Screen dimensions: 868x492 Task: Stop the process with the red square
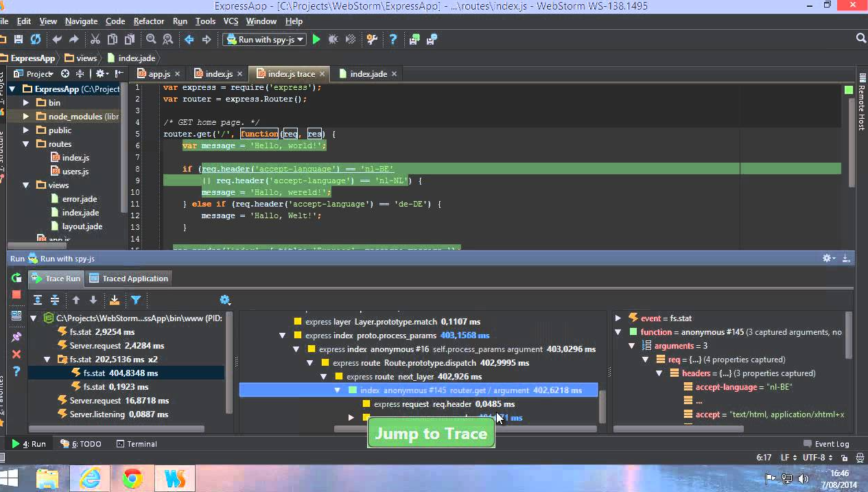16,294
